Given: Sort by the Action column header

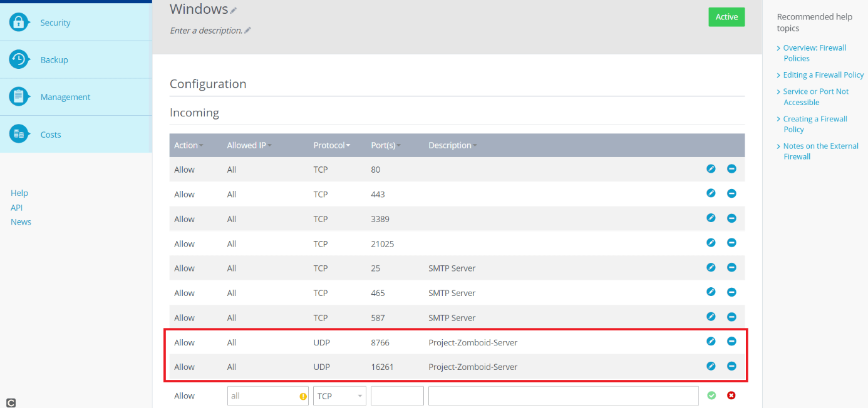Looking at the screenshot, I should (189, 145).
